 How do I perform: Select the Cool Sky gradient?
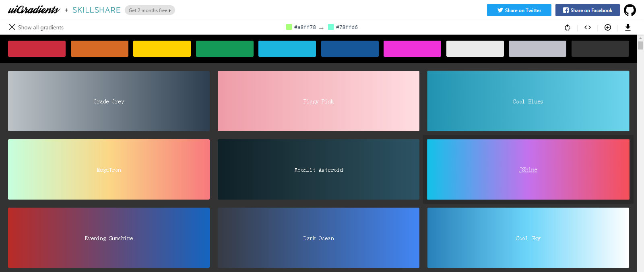click(528, 238)
